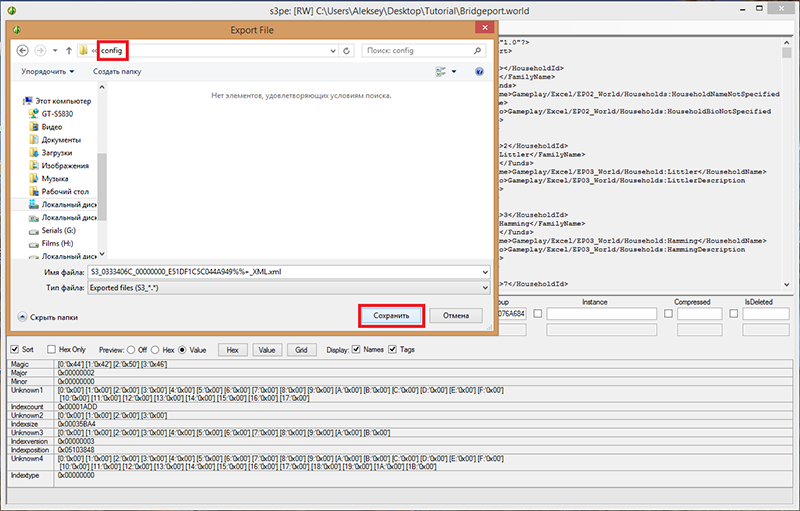Open the file dialog help icon
The height and width of the screenshot is (511, 800).
tap(479, 72)
